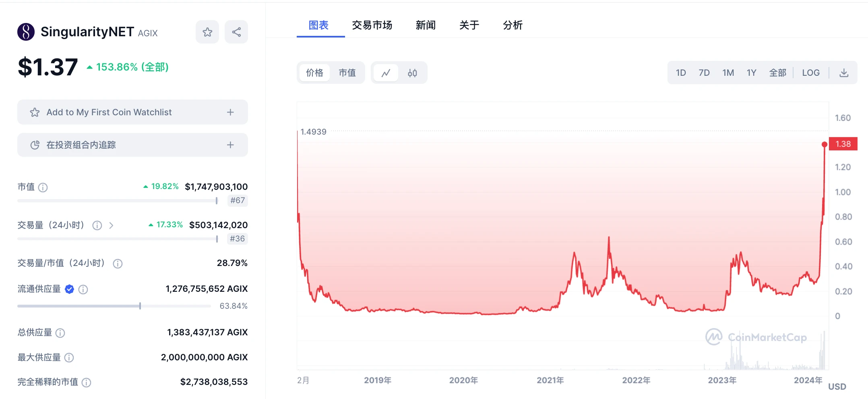868x399 pixels.
Task: Select the 1Y time range
Action: pyautogui.click(x=751, y=73)
